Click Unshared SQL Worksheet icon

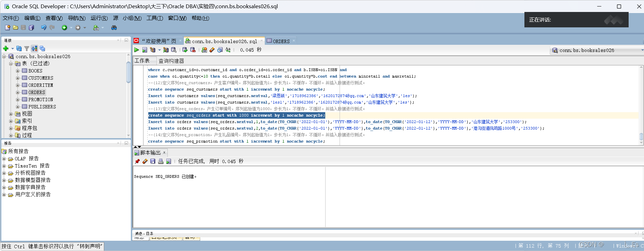click(x=204, y=50)
